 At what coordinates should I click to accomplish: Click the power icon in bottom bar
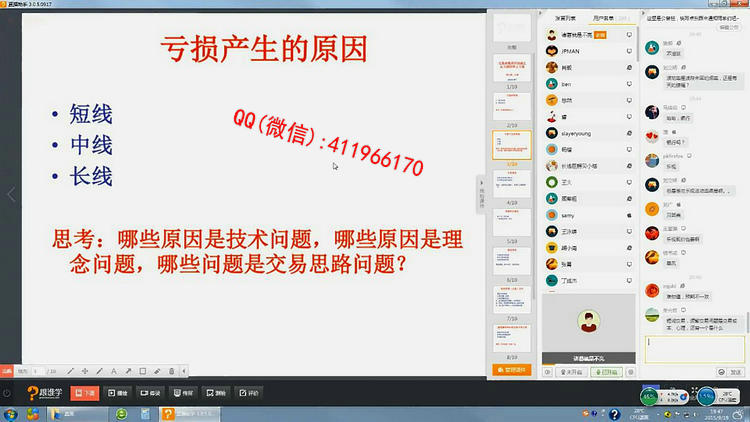pos(7,393)
